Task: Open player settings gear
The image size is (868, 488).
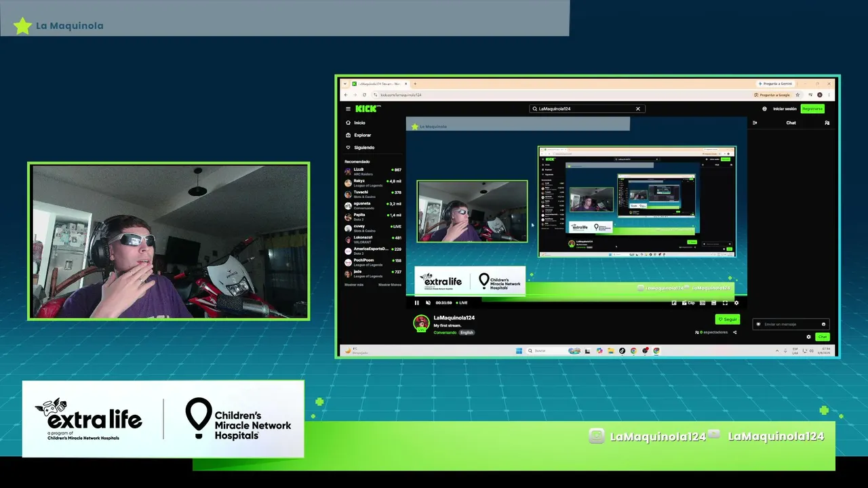Action: [736, 303]
